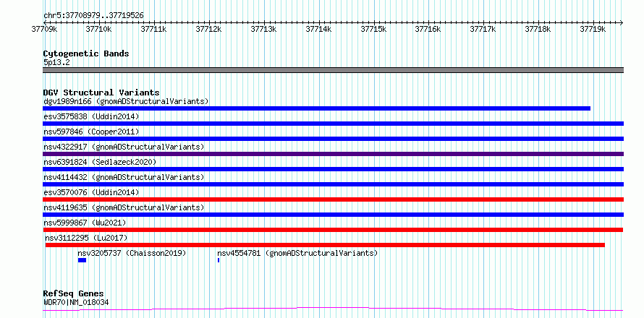Click the 37711k ruler tick label
The width and height of the screenshot is (644, 318).
coord(153,29)
